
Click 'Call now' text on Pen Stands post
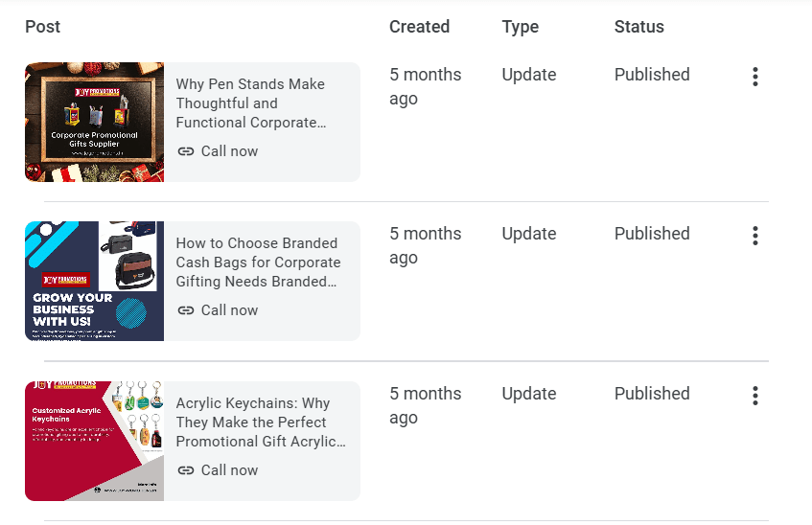tap(229, 151)
